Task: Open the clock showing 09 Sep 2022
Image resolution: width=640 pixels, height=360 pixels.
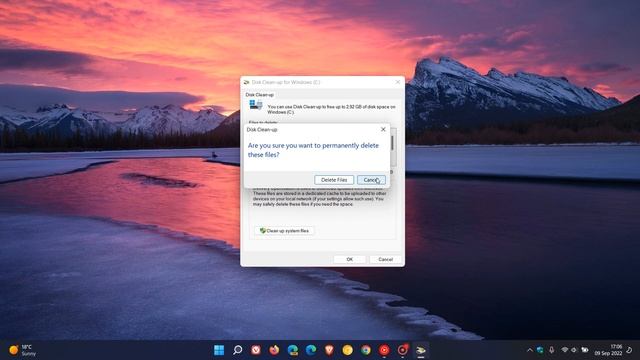Action: (x=608, y=350)
